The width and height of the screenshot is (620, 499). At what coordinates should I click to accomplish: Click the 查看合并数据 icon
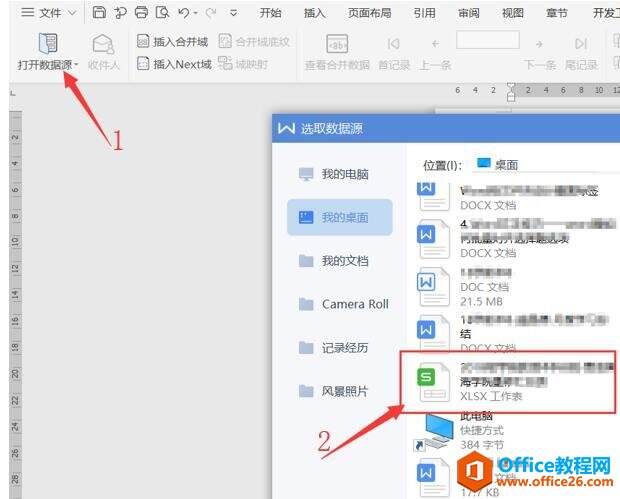[337, 43]
